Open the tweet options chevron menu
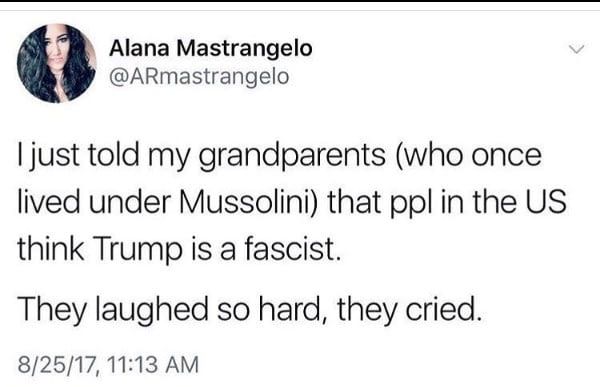601x387 pixels. (576, 49)
